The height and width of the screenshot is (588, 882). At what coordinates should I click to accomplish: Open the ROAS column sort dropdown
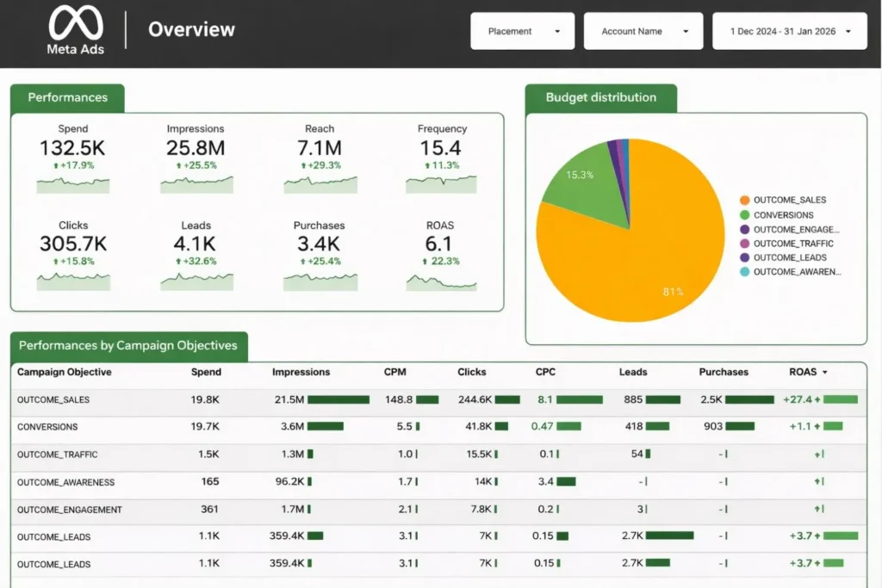825,372
